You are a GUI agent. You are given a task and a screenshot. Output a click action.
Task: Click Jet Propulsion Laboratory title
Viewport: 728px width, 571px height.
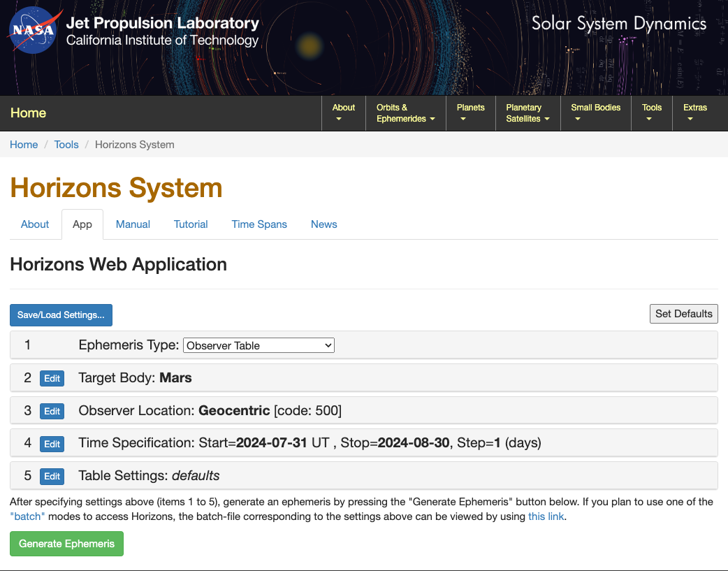pos(163,23)
